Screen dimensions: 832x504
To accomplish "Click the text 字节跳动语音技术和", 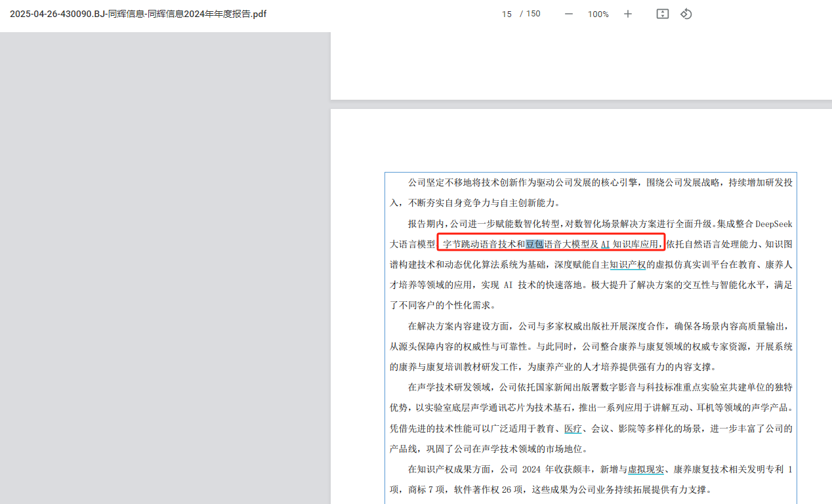I will [484, 244].
